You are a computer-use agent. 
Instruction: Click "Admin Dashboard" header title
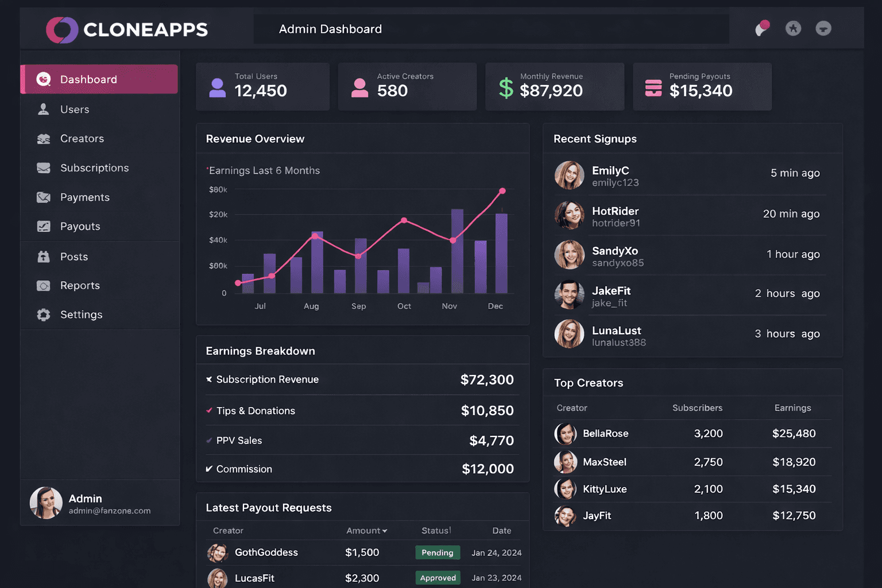330,29
